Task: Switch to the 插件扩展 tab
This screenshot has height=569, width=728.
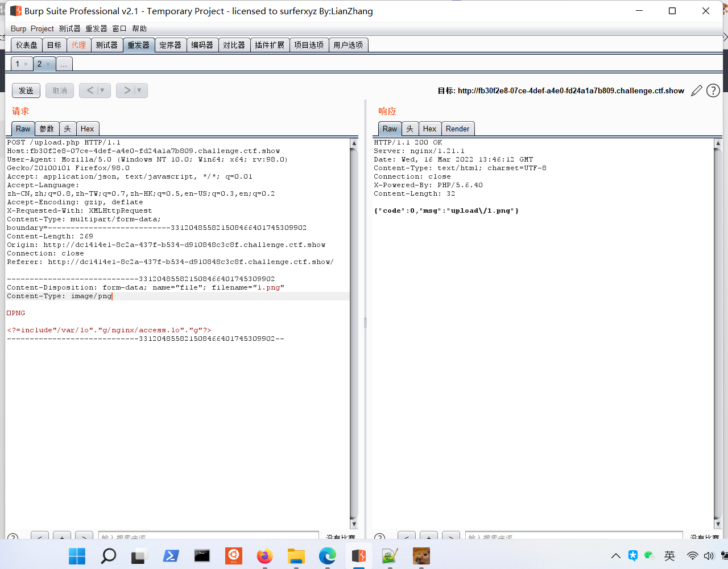Action: (270, 45)
